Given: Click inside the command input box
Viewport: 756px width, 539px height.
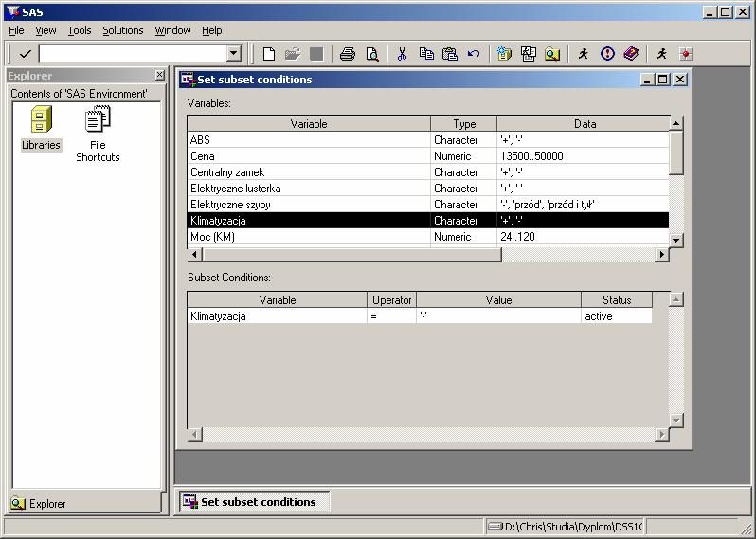Looking at the screenshot, I should tap(133, 53).
